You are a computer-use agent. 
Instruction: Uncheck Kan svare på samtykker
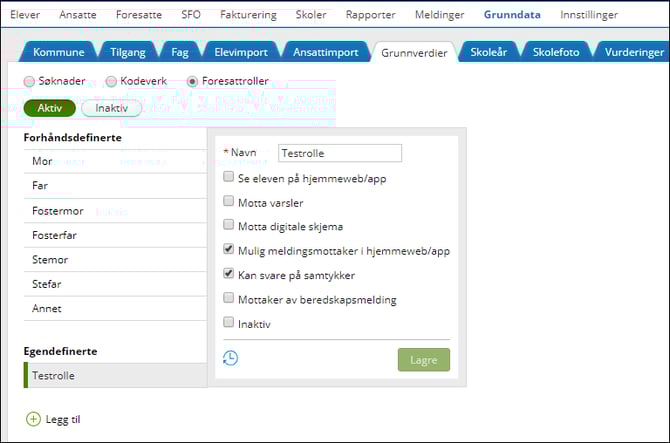229,274
